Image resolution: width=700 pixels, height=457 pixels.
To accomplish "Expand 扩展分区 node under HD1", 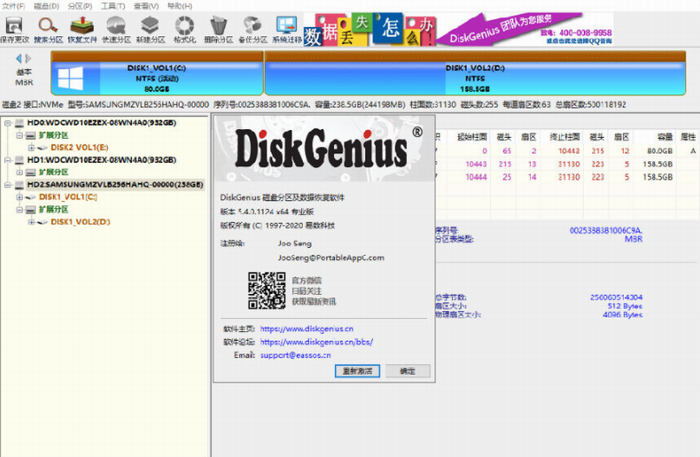I will pyautogui.click(x=19, y=172).
